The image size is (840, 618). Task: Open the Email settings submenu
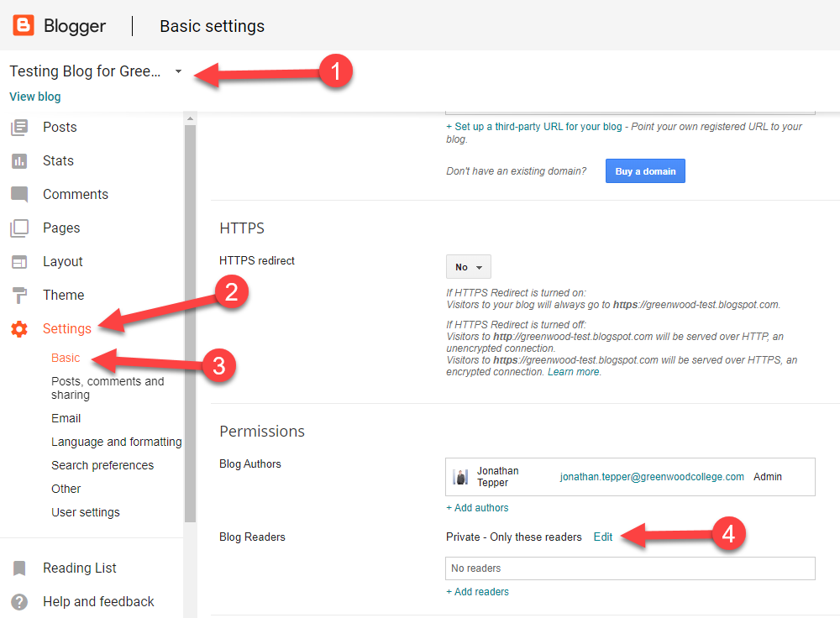(x=66, y=418)
